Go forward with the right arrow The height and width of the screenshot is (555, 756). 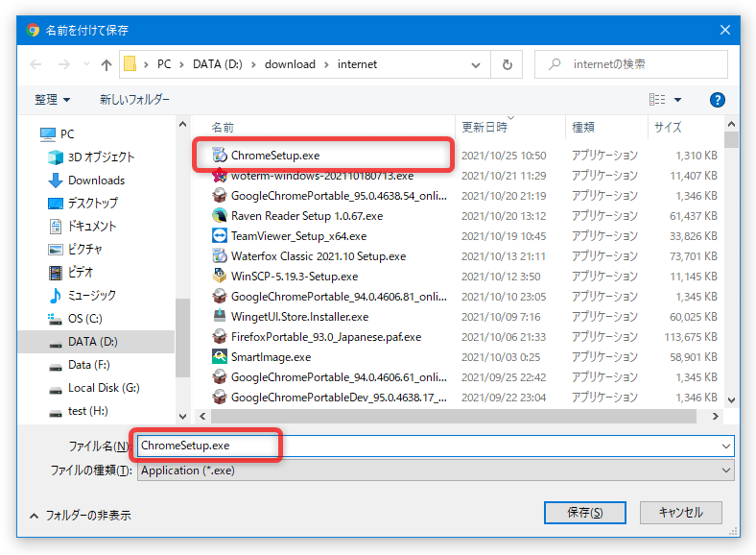[63, 64]
